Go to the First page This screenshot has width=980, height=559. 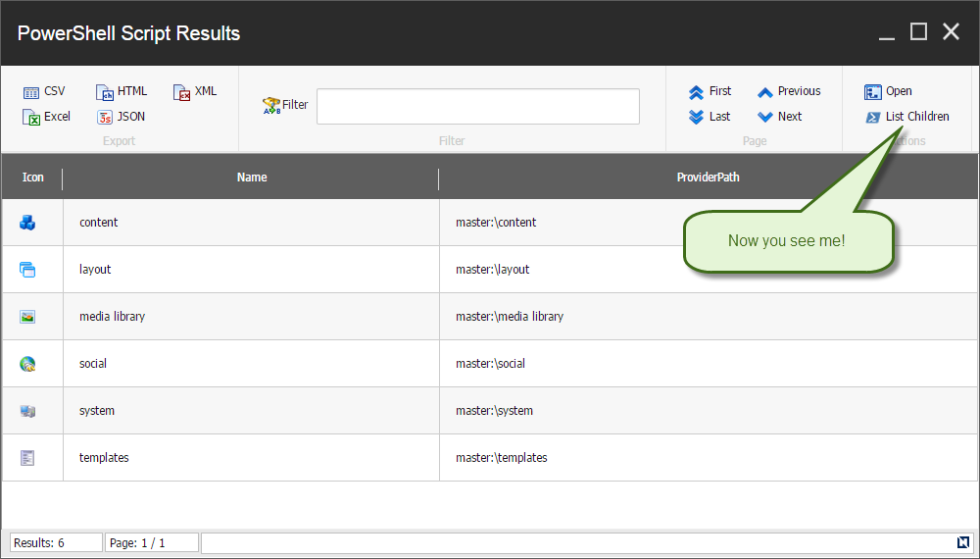tap(710, 91)
